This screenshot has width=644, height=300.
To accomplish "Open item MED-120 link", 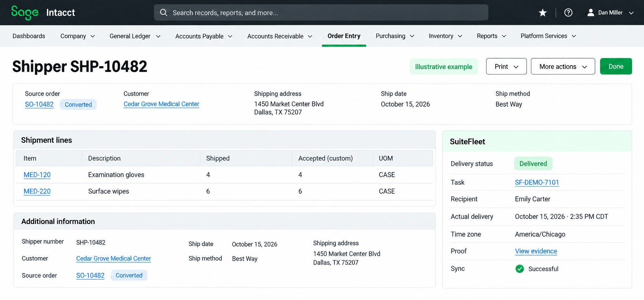I will click(37, 175).
